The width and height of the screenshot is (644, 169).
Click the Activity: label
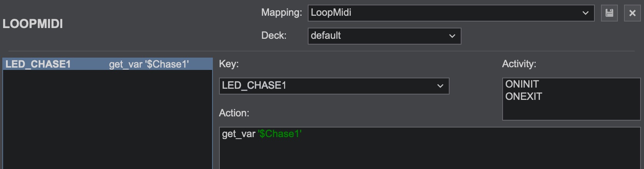[519, 64]
